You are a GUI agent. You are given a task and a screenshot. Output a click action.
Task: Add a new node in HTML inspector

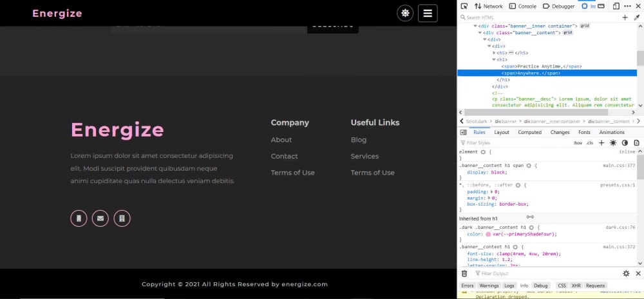click(x=625, y=17)
